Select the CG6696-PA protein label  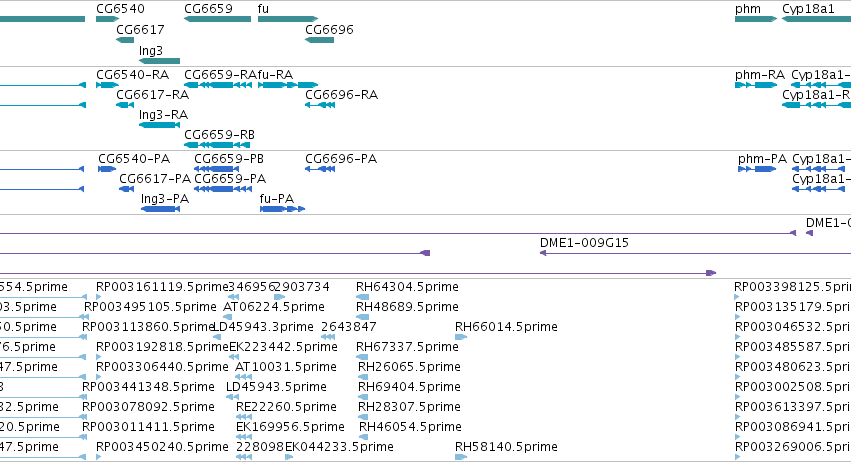[x=341, y=159]
